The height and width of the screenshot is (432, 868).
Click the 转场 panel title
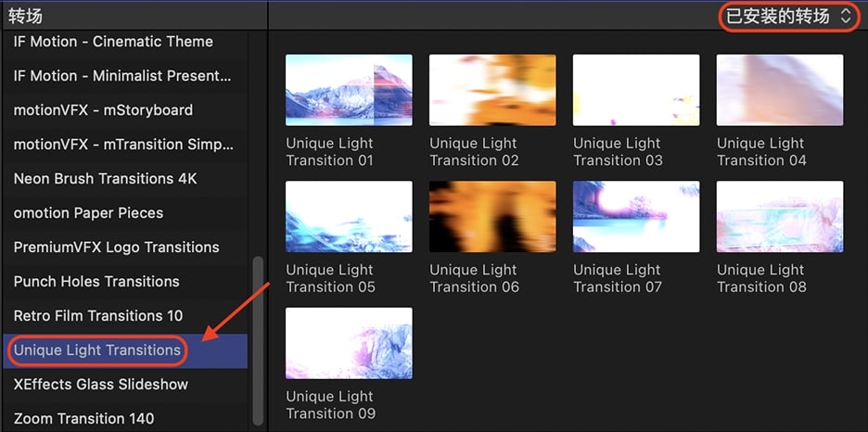(x=25, y=16)
